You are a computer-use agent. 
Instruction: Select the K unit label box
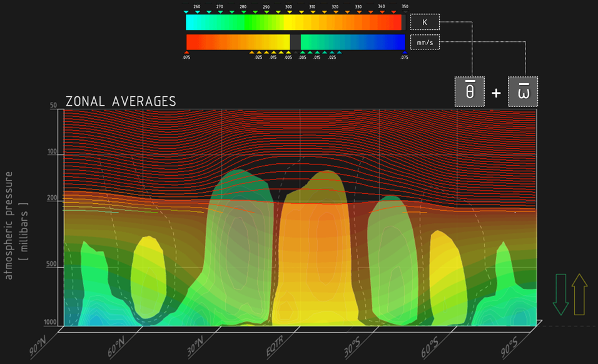(x=425, y=23)
